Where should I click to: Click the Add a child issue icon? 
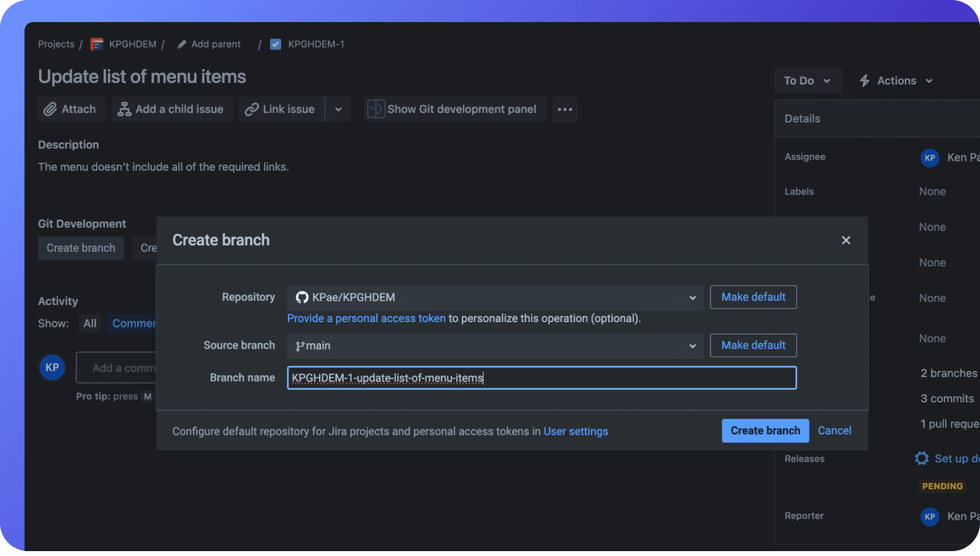124,109
